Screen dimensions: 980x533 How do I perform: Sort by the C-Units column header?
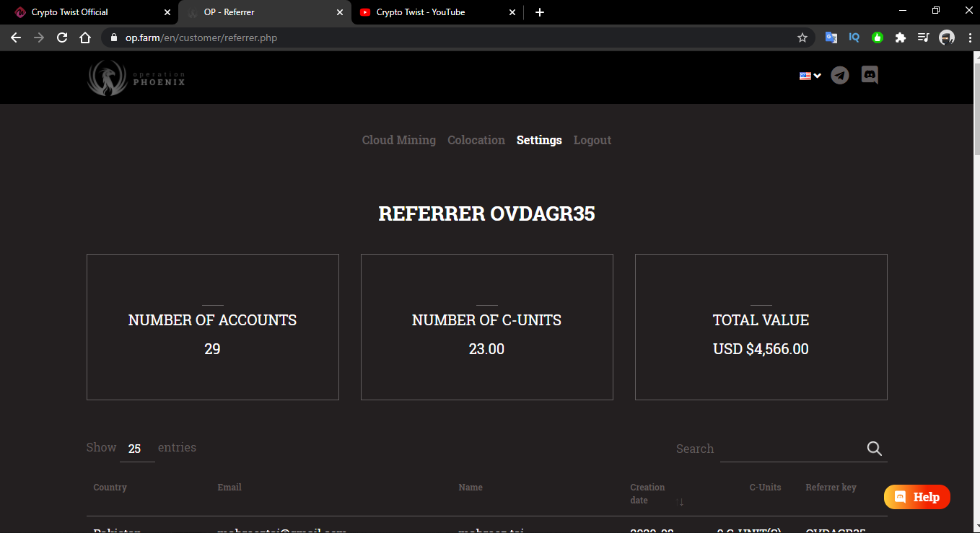tap(765, 488)
